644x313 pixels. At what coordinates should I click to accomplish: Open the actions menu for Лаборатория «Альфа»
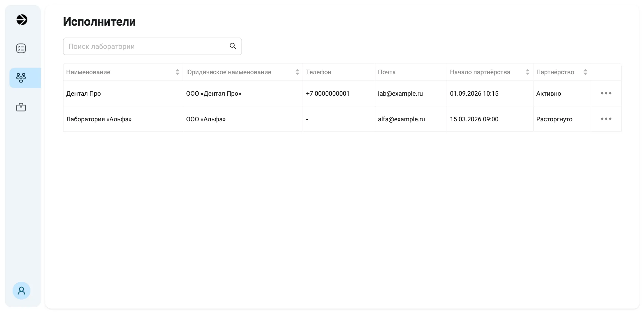coord(606,119)
